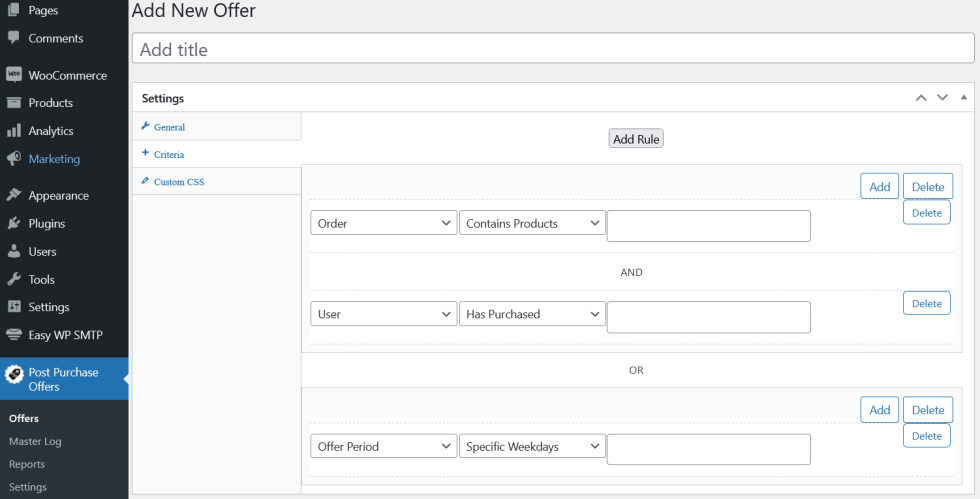Click the Add title input field
This screenshot has width=980, height=499.
552,49
